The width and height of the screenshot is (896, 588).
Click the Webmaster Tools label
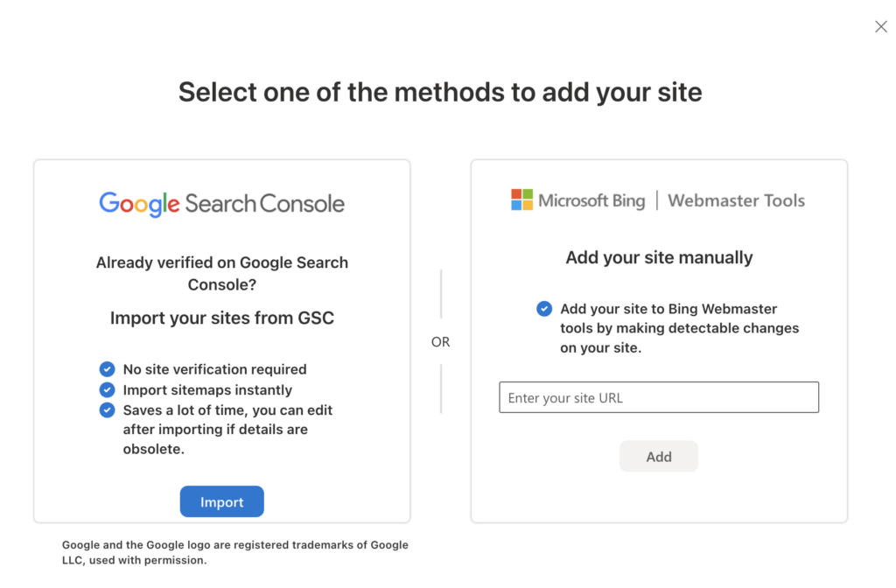click(736, 200)
